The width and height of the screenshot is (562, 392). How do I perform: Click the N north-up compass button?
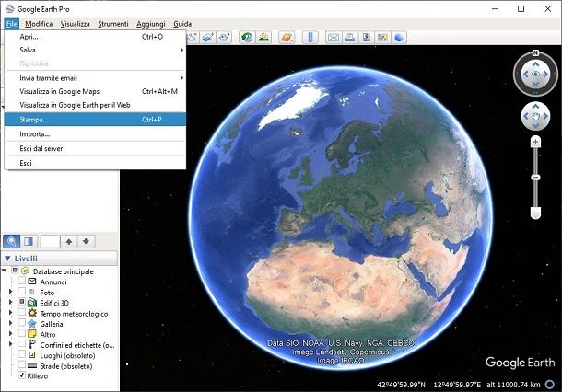point(535,53)
